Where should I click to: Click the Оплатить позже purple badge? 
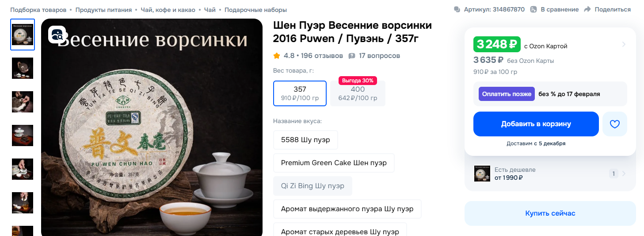pos(507,94)
